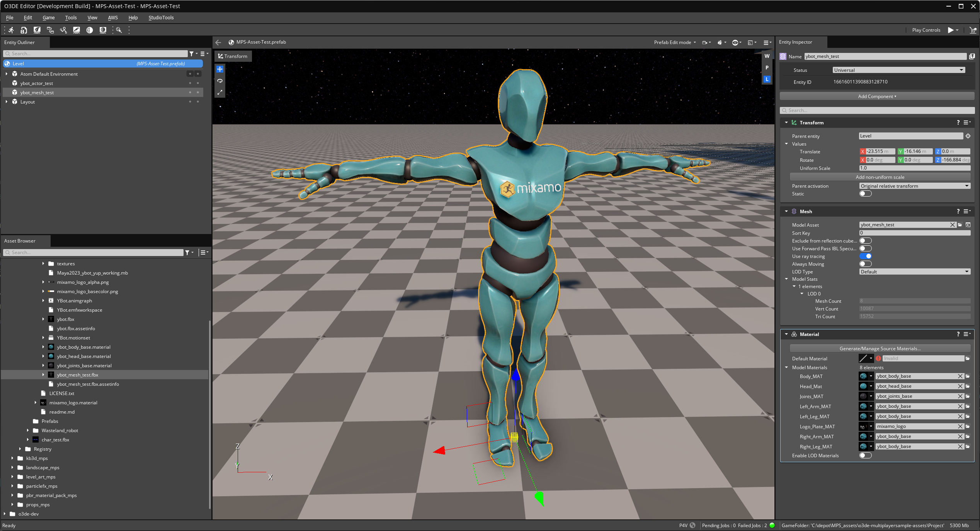Open the Material Editor leaf icon
Viewport: 980px width, 531px height.
click(37, 30)
